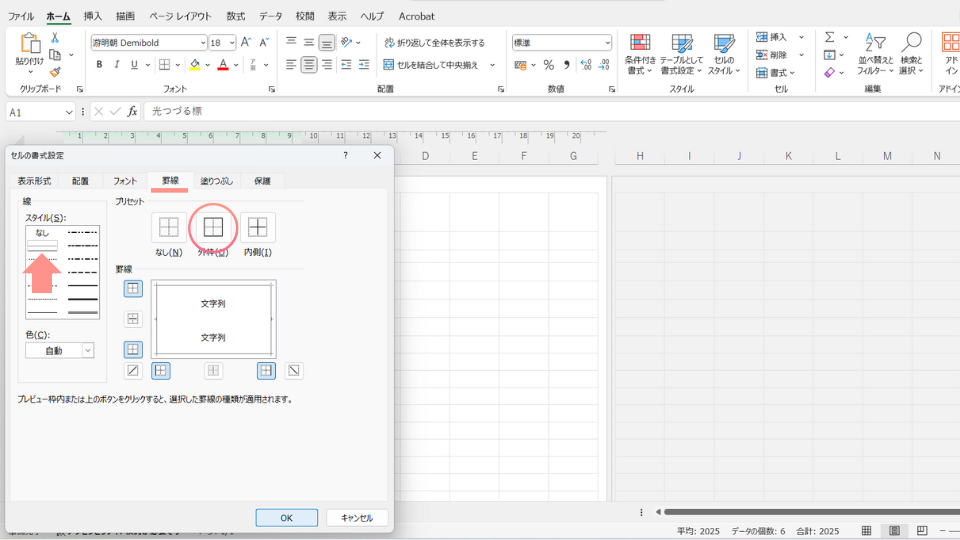Click the percent style icon
The image size is (960, 540).
point(548,65)
